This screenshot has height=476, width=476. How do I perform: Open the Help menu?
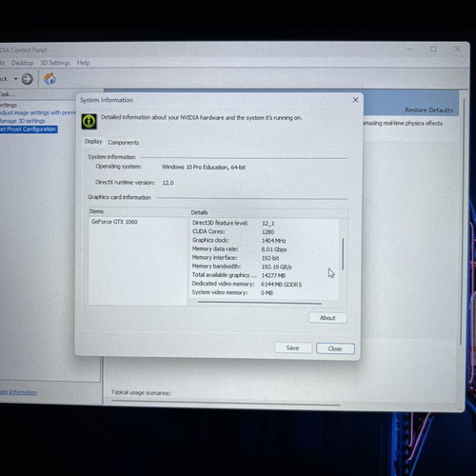(x=84, y=63)
